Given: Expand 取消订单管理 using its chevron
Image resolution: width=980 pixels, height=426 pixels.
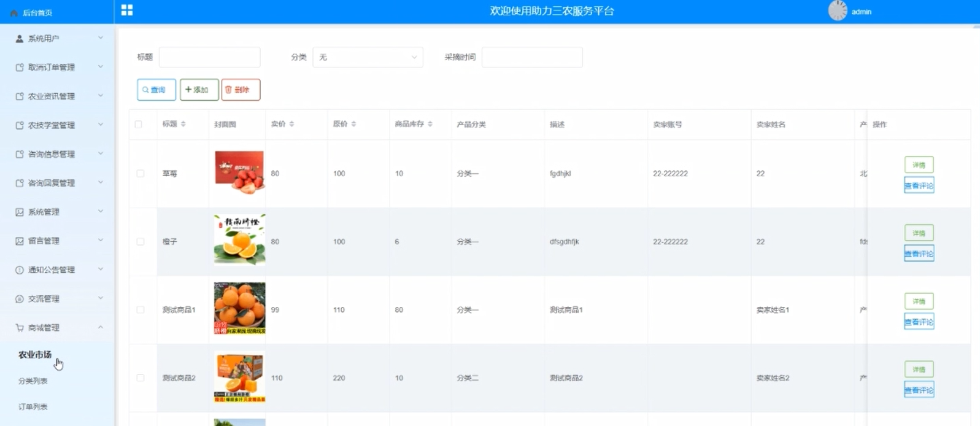Looking at the screenshot, I should pyautogui.click(x=101, y=67).
